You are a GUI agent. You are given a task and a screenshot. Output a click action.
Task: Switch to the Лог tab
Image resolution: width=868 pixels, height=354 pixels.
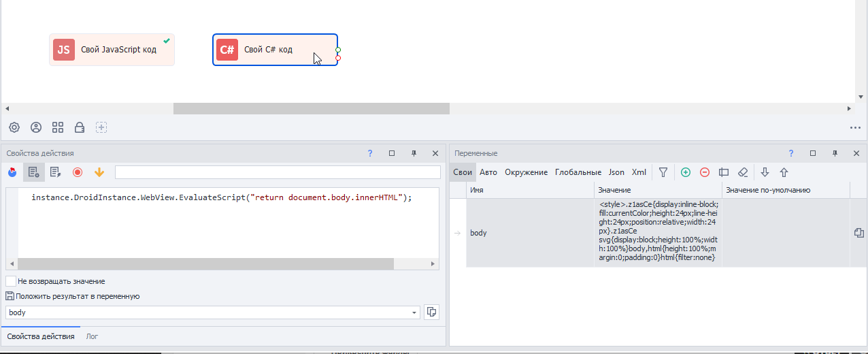pos(92,336)
